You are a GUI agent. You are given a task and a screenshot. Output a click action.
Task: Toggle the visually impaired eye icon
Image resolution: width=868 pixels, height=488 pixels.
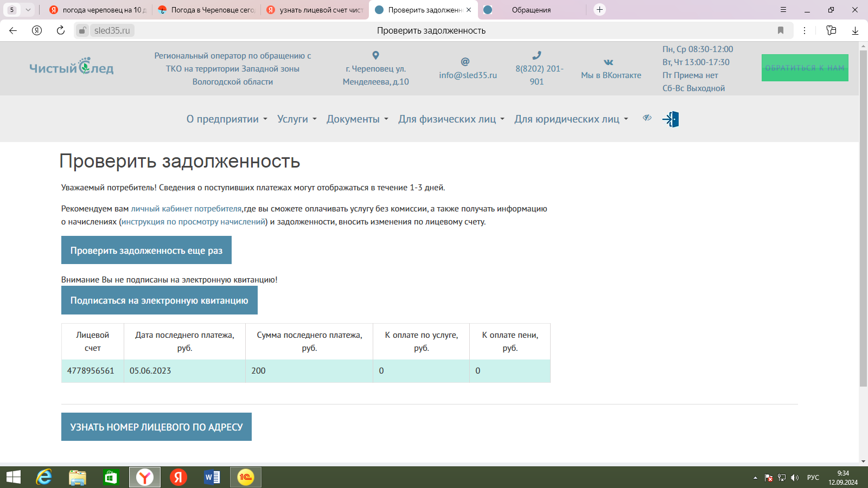coord(647,118)
